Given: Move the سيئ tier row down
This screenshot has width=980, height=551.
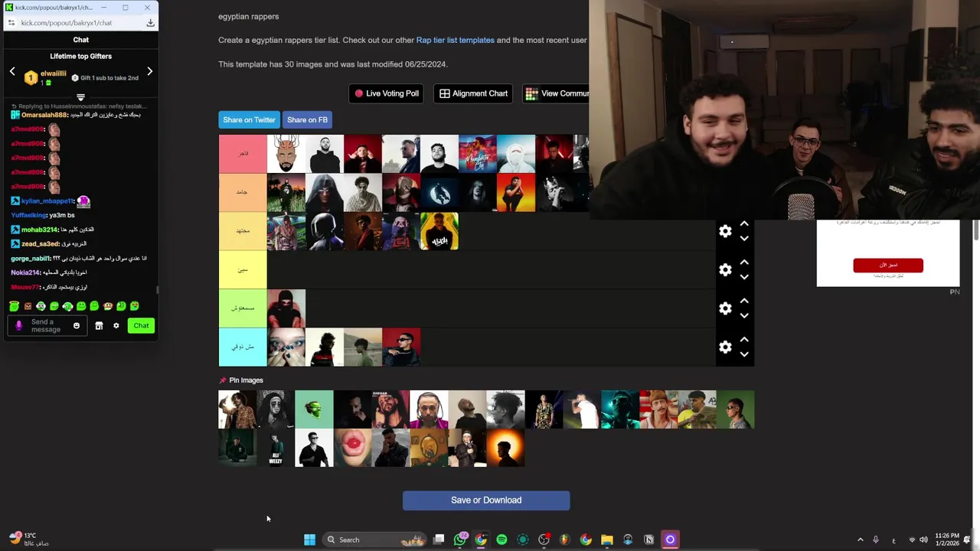Looking at the screenshot, I should (744, 277).
